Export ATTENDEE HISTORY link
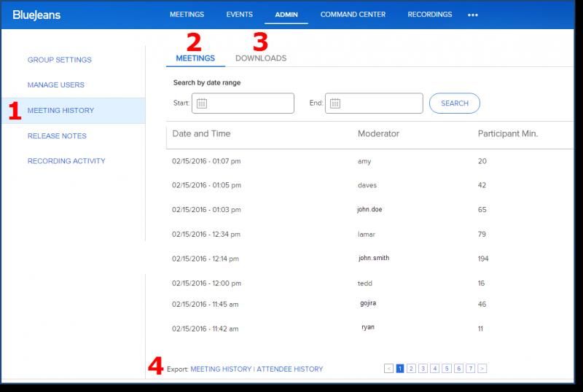 point(289,369)
